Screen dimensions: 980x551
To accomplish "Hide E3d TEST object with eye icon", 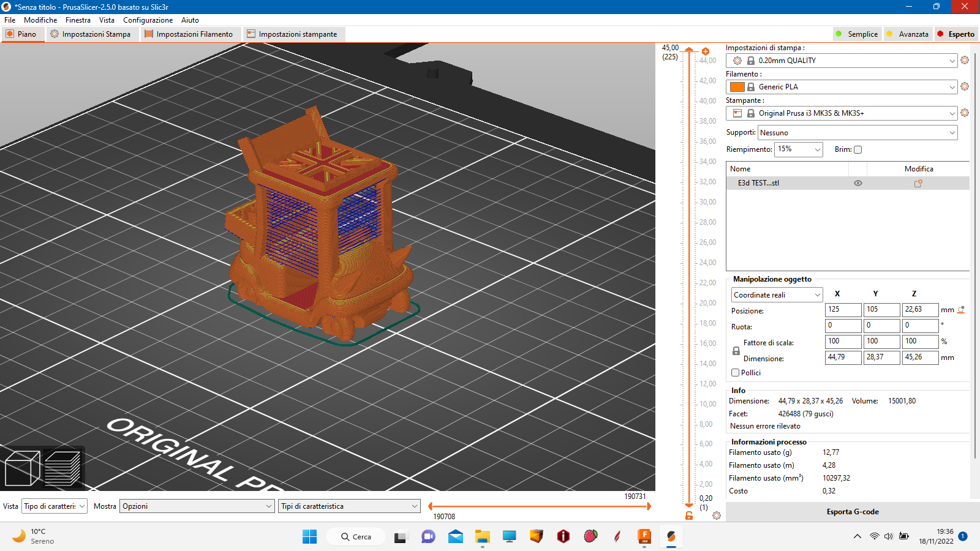I will pyautogui.click(x=858, y=183).
